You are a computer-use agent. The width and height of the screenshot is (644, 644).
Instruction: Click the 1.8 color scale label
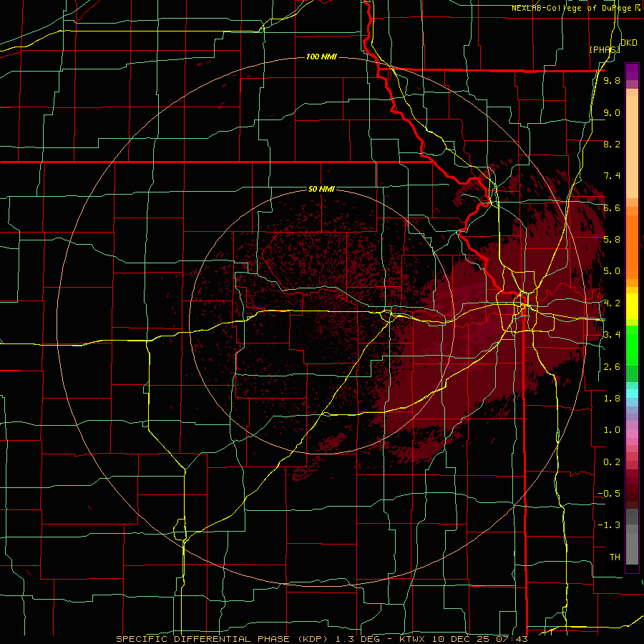pyautogui.click(x=612, y=399)
